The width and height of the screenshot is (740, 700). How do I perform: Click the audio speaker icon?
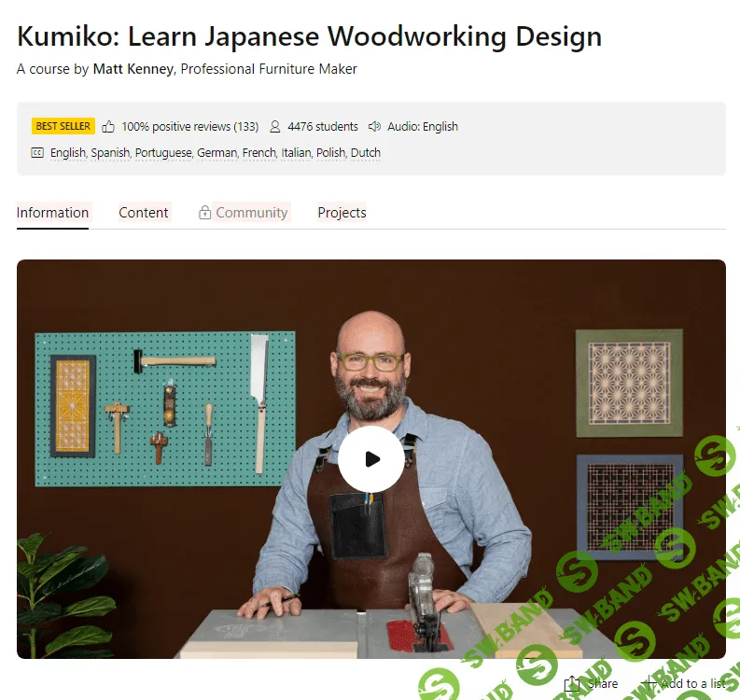coord(375,127)
